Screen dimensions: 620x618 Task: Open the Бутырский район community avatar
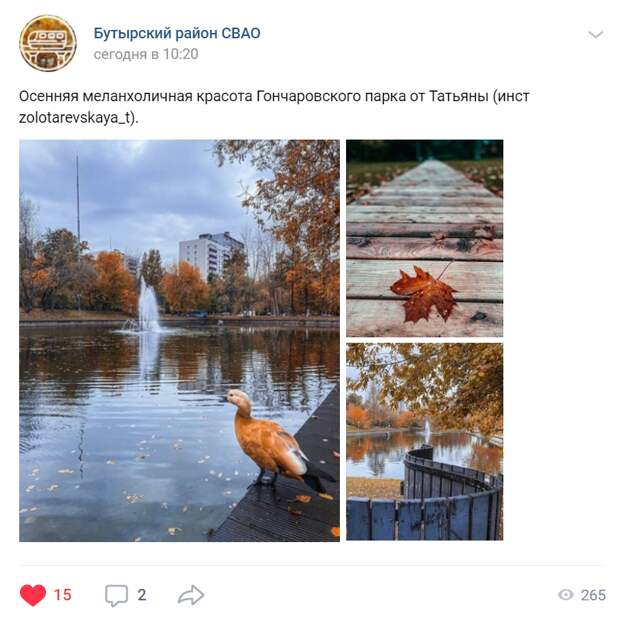pos(48,43)
